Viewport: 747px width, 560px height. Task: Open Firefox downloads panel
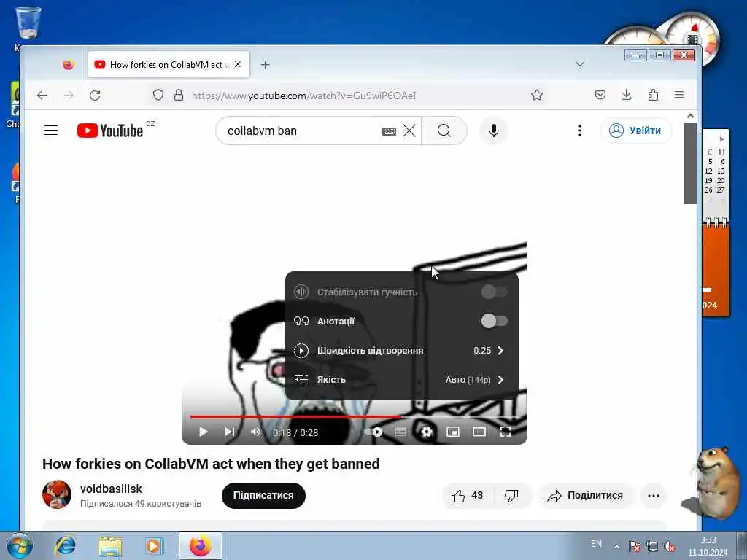click(x=627, y=96)
